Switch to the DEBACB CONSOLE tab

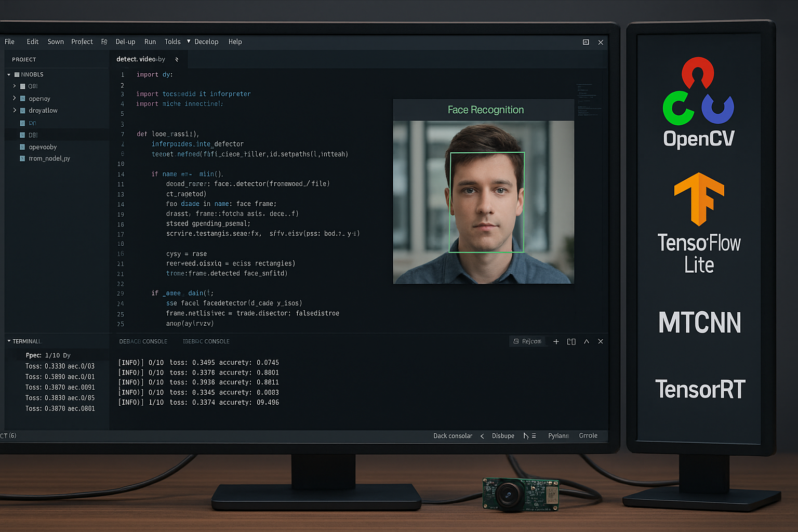coord(143,341)
